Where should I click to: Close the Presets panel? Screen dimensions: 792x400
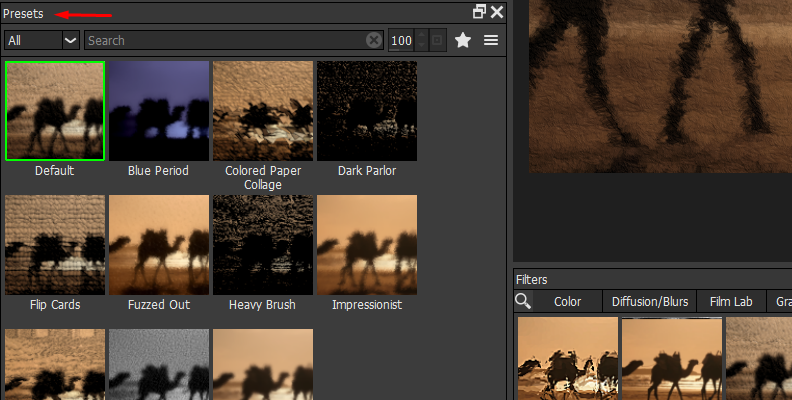click(497, 12)
